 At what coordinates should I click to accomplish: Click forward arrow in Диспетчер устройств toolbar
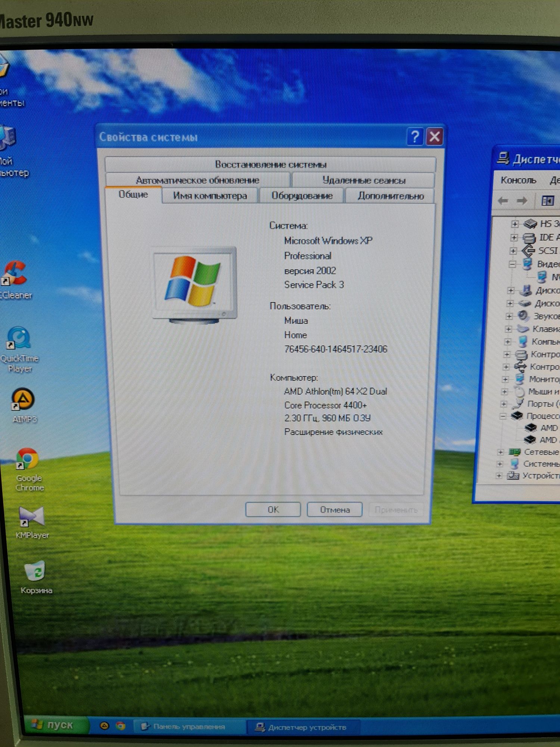pos(522,201)
